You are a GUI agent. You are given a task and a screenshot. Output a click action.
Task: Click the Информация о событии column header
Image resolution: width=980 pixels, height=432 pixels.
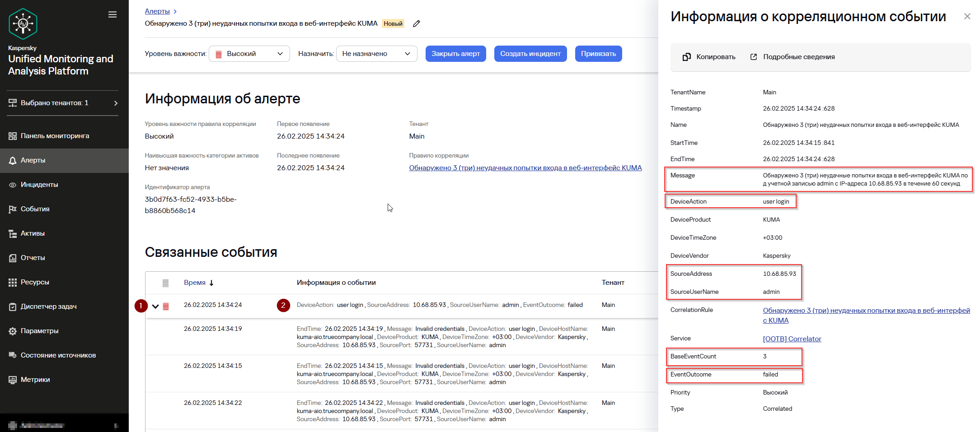(336, 283)
